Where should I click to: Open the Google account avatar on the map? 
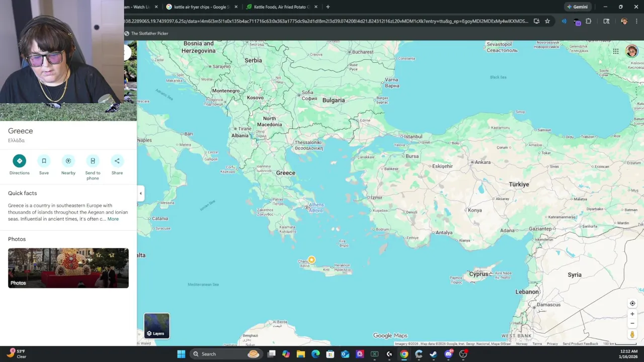point(631,51)
